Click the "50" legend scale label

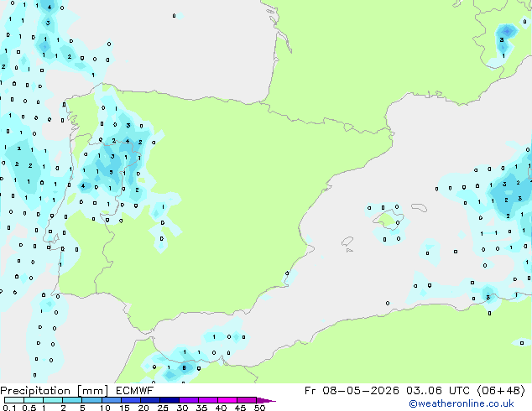coord(259,408)
